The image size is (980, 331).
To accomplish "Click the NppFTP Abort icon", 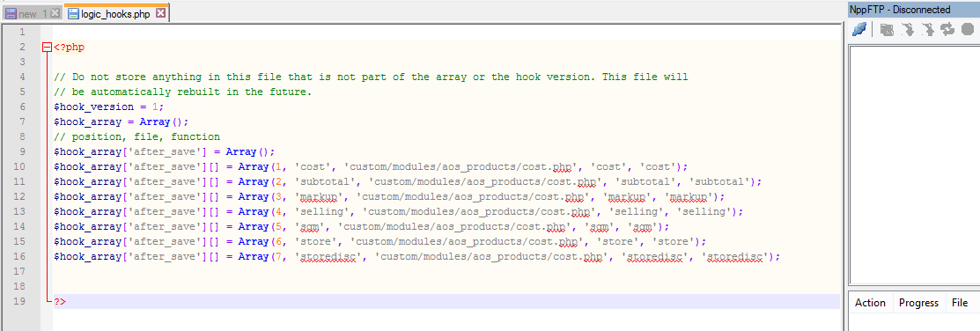I will (968, 29).
